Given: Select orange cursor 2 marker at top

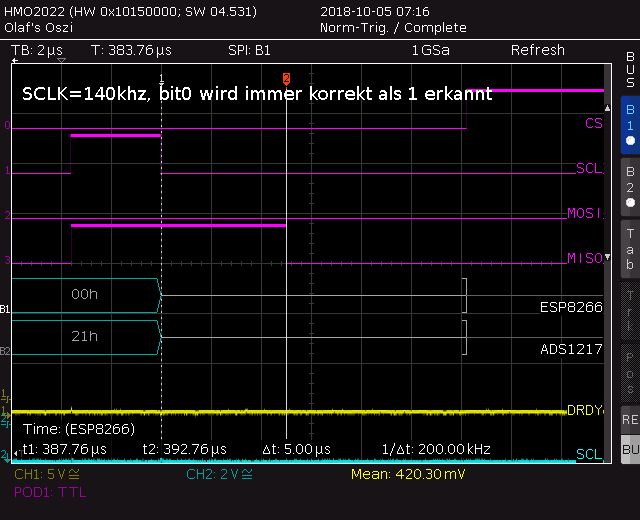Looking at the screenshot, I should [287, 78].
